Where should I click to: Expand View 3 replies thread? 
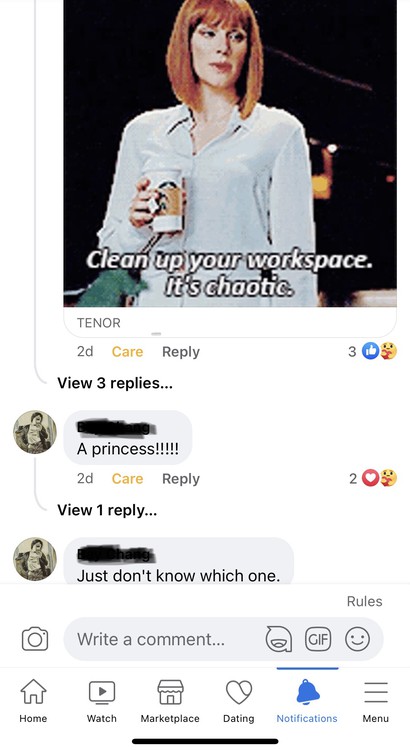point(115,383)
